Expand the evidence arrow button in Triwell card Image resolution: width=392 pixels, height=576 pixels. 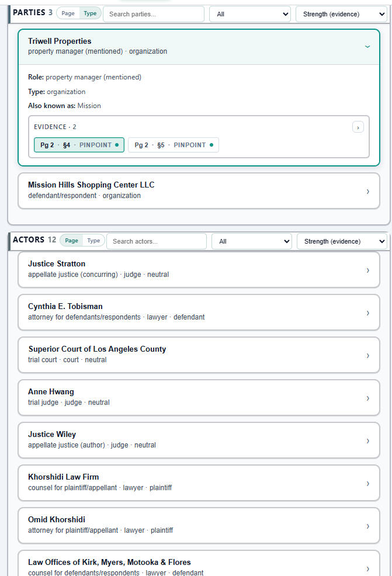click(358, 127)
